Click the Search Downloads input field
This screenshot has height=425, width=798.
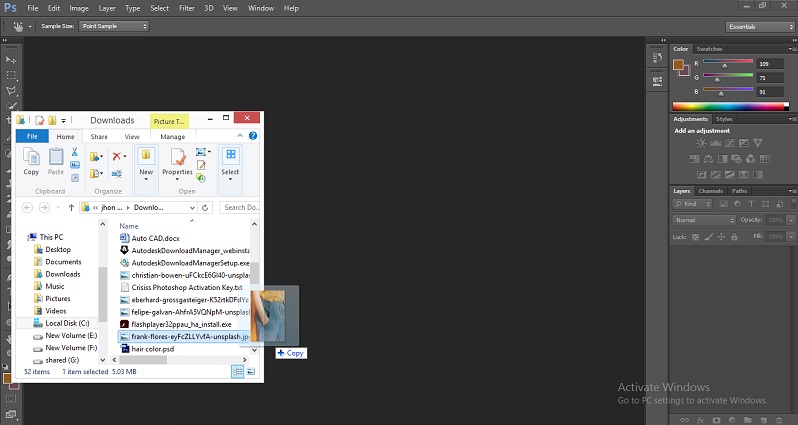(x=240, y=208)
